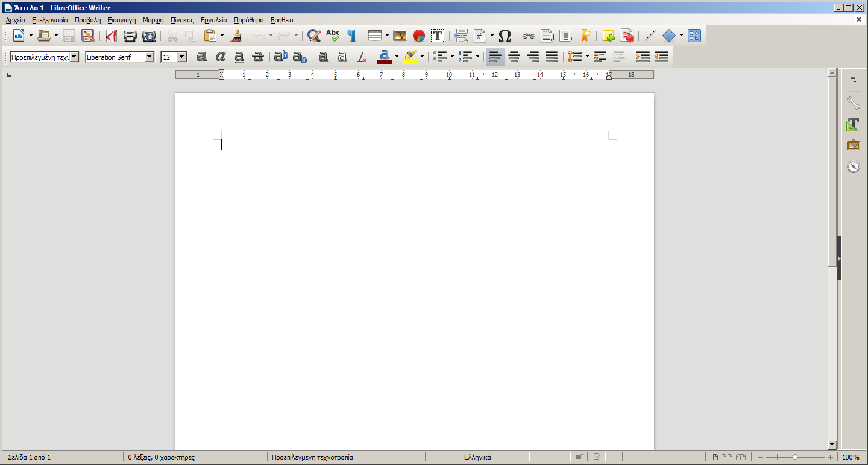Expand the paragraph style combo box

coord(75,57)
